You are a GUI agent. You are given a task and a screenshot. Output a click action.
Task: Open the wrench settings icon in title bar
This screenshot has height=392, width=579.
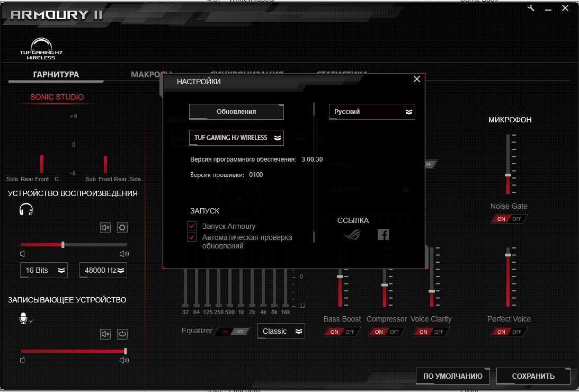pyautogui.click(x=531, y=8)
